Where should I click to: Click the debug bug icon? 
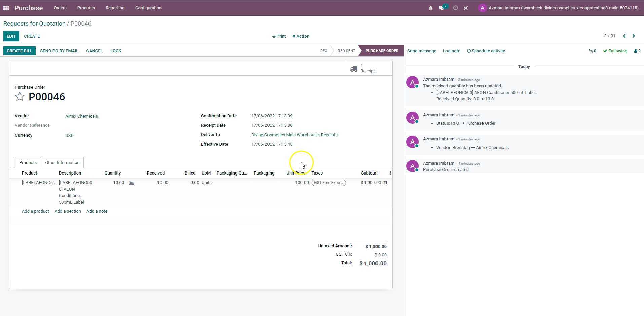point(431,8)
